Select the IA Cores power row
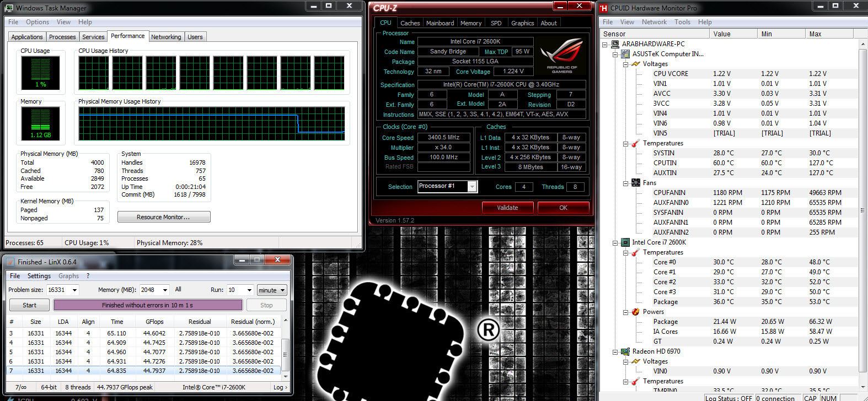868x401 pixels. click(x=729, y=332)
